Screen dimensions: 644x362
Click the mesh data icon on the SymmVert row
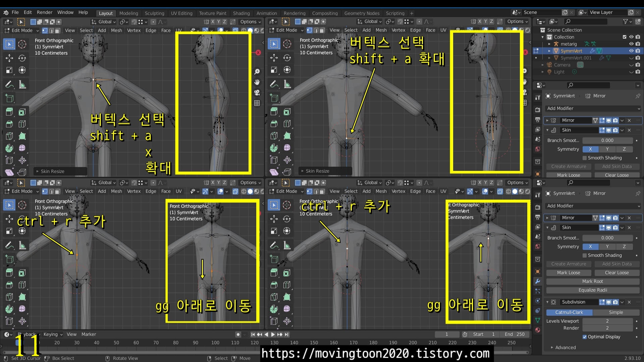coord(599,51)
